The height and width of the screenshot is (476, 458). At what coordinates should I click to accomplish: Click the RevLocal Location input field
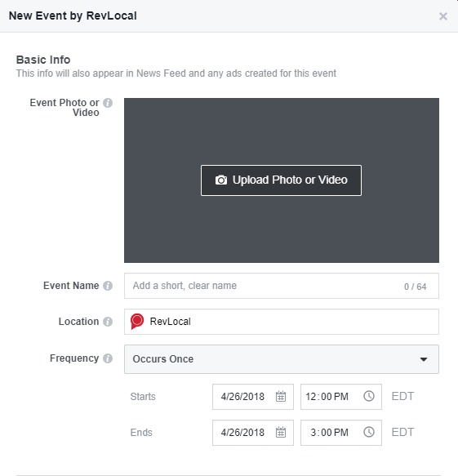282,322
